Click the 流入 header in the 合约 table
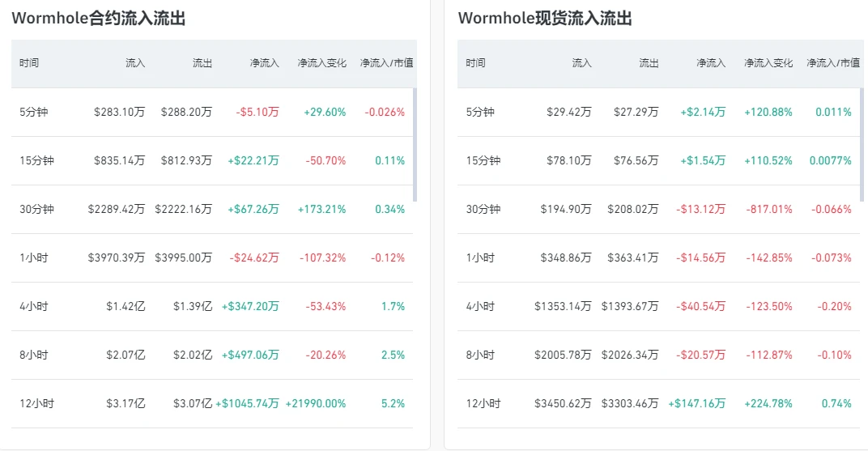This screenshot has height=451, width=868. tap(135, 63)
